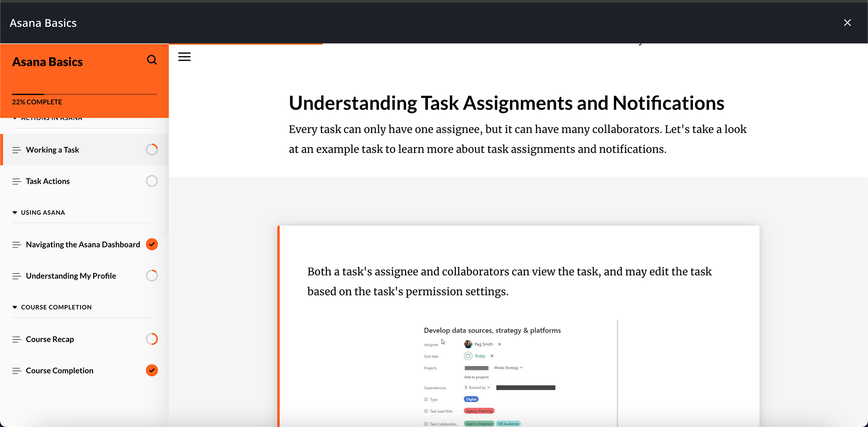Click empty progress circle for Task Actions
The height and width of the screenshot is (427, 868).
coord(152,181)
